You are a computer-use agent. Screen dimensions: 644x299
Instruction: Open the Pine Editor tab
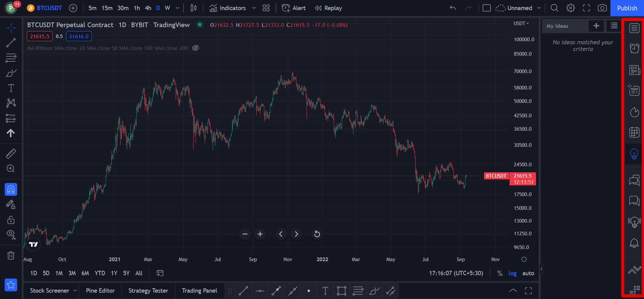pos(100,291)
